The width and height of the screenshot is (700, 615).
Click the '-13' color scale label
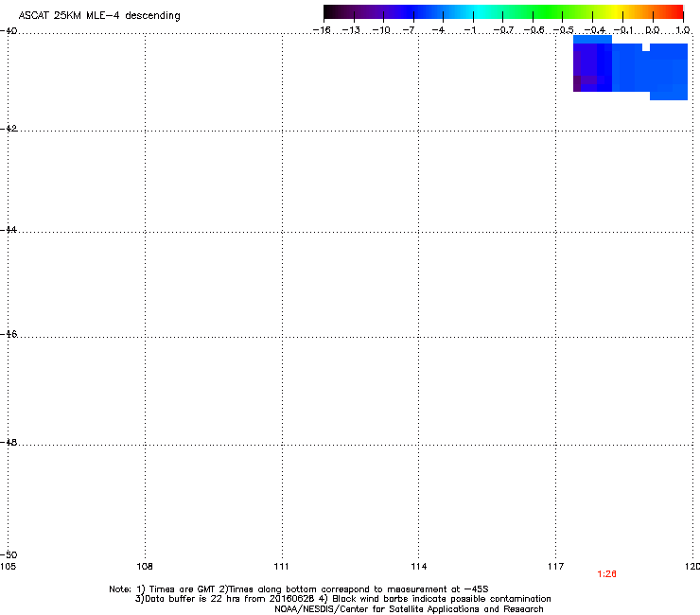tap(351, 30)
